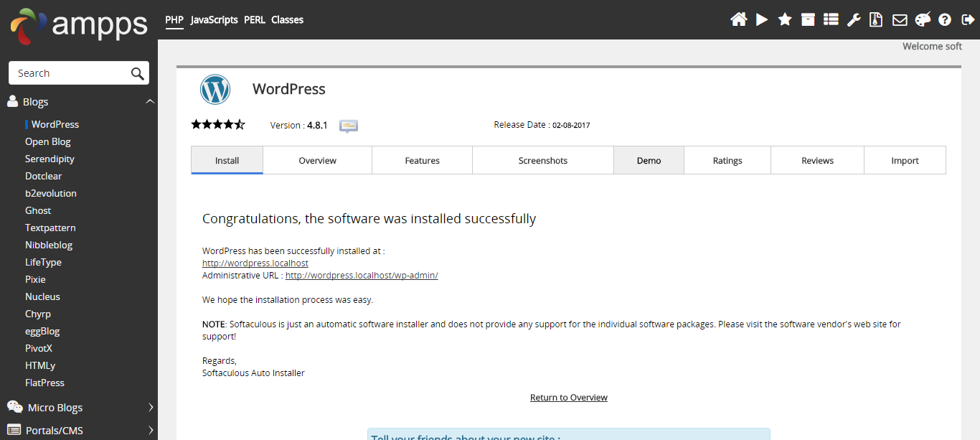
Task: Open LifeType from the Blogs list
Action: (x=44, y=262)
